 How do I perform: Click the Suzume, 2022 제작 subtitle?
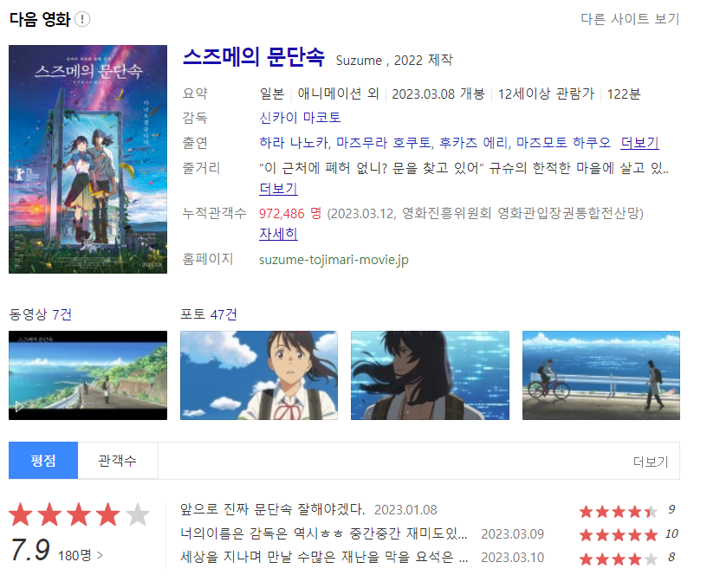[394, 60]
